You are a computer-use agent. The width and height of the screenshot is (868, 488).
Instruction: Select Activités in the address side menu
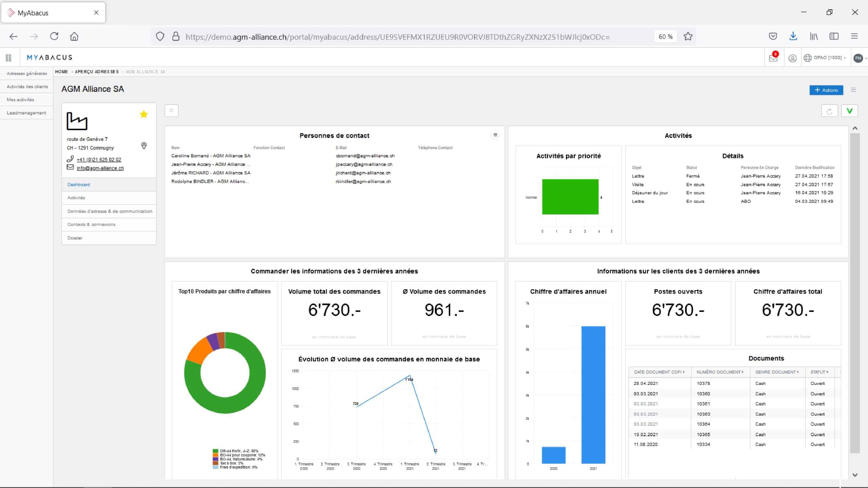pyautogui.click(x=76, y=198)
